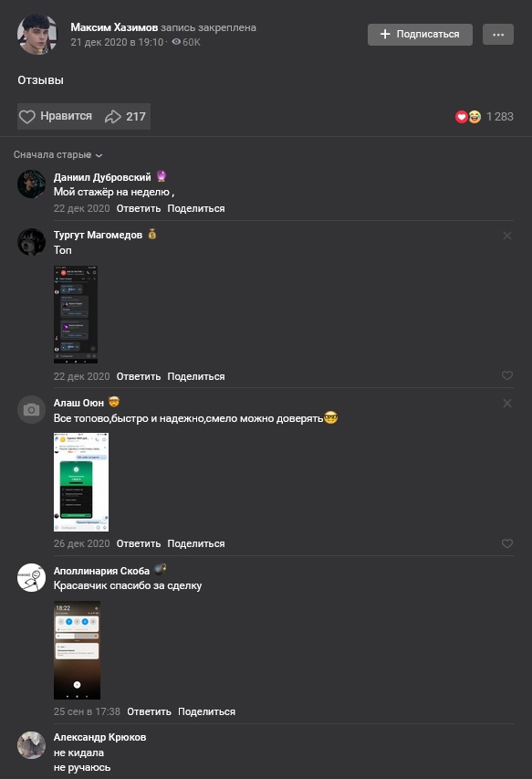Subscribe with the Подписаться button
The width and height of the screenshot is (532, 779).
click(x=420, y=35)
